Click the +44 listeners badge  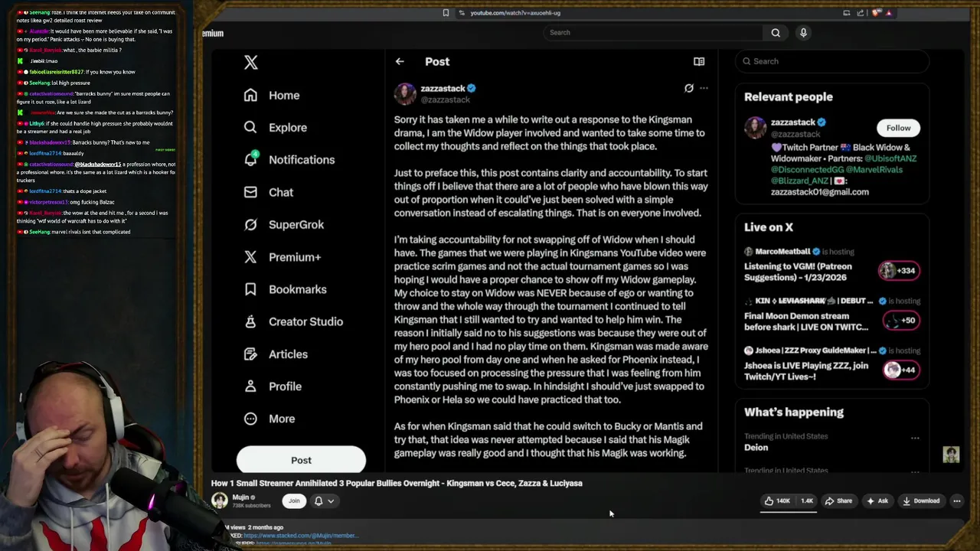pos(900,370)
